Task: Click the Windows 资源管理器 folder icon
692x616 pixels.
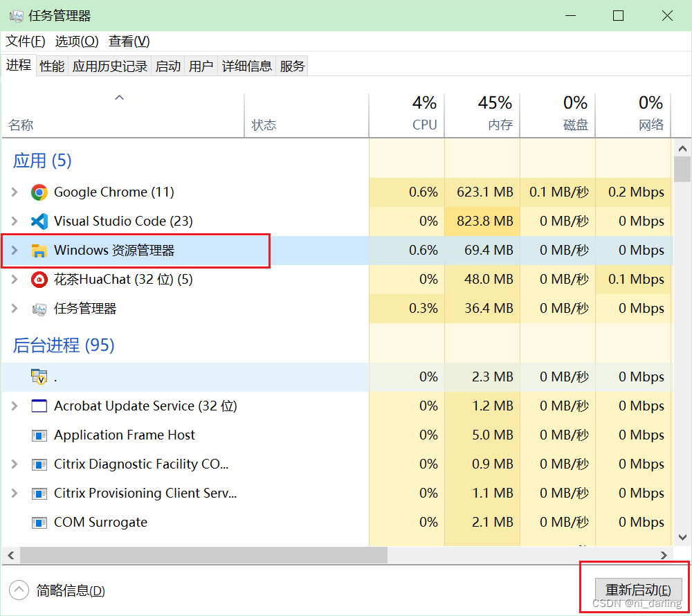Action: [x=39, y=250]
